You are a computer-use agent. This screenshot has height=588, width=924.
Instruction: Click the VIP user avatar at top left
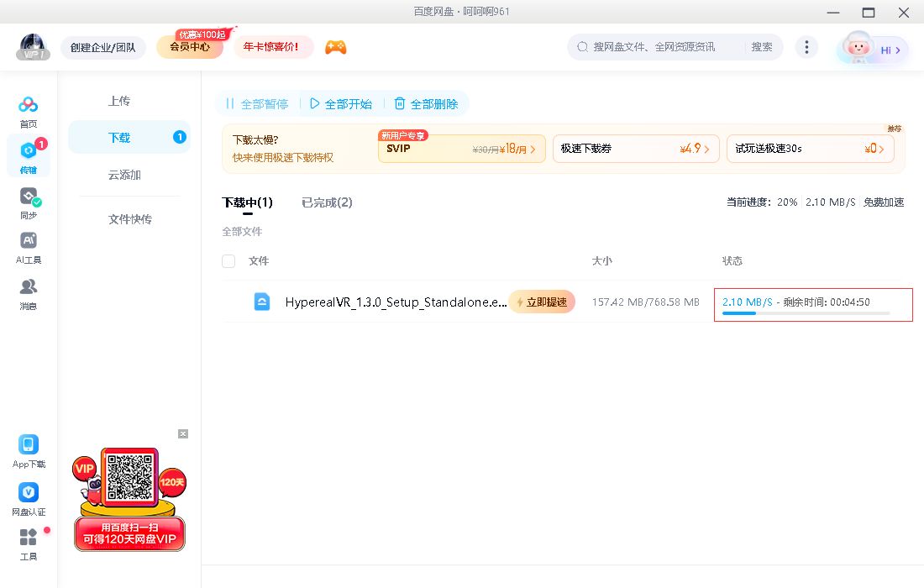(33, 47)
